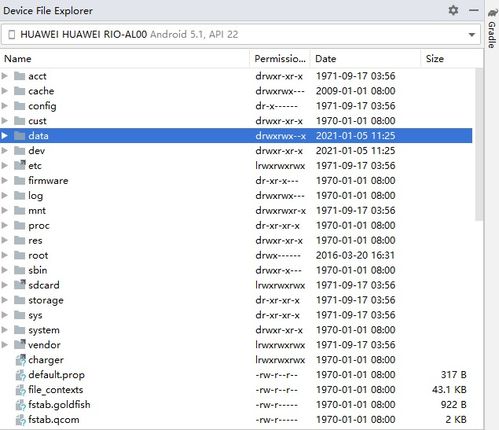The width and height of the screenshot is (499, 430).
Task: Open the Gradle side tab
Action: pos(492,29)
